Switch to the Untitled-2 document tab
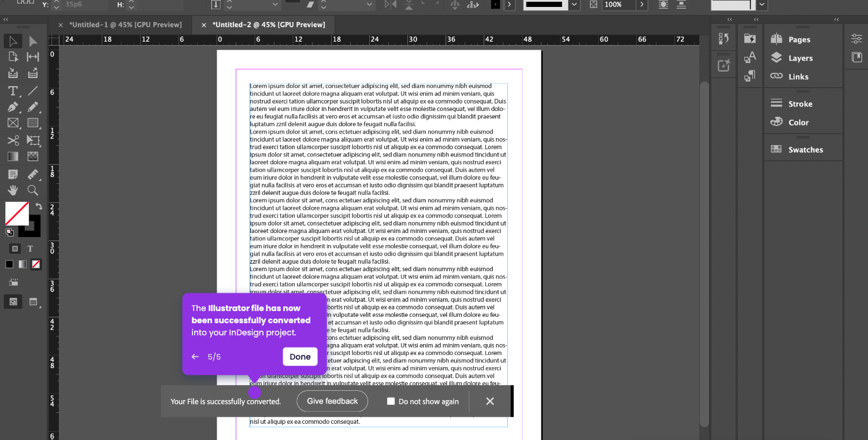868x440 pixels. point(269,25)
